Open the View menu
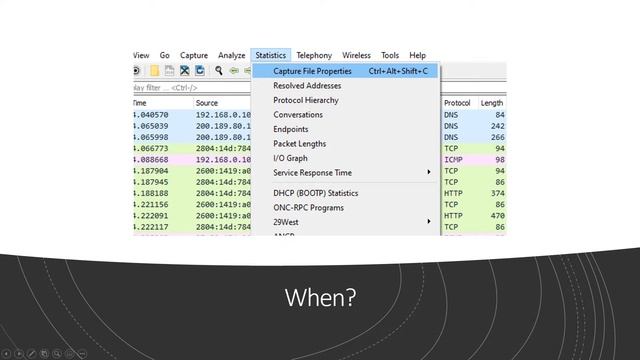The image size is (640, 360). (x=141, y=55)
